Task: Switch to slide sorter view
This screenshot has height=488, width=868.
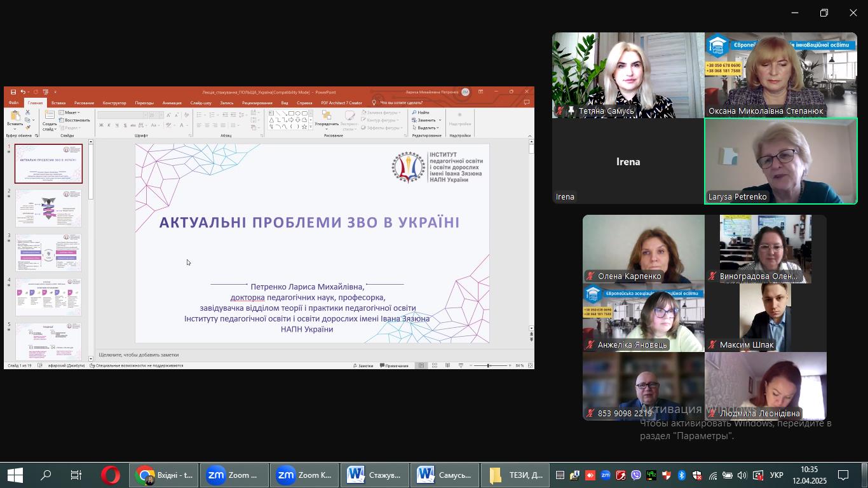Action: (x=435, y=365)
